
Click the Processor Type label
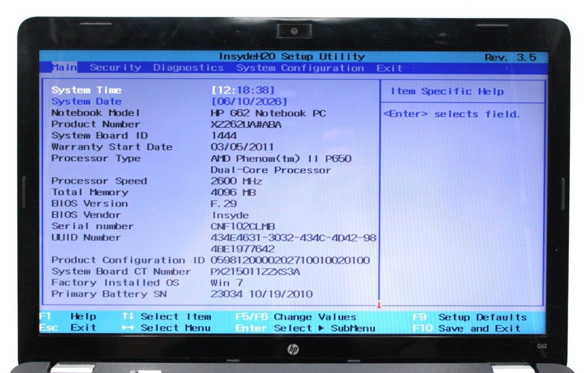click(x=96, y=158)
